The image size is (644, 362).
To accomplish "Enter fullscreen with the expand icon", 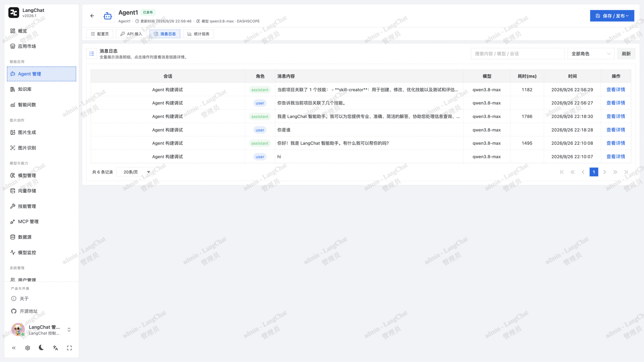I will coord(69,348).
